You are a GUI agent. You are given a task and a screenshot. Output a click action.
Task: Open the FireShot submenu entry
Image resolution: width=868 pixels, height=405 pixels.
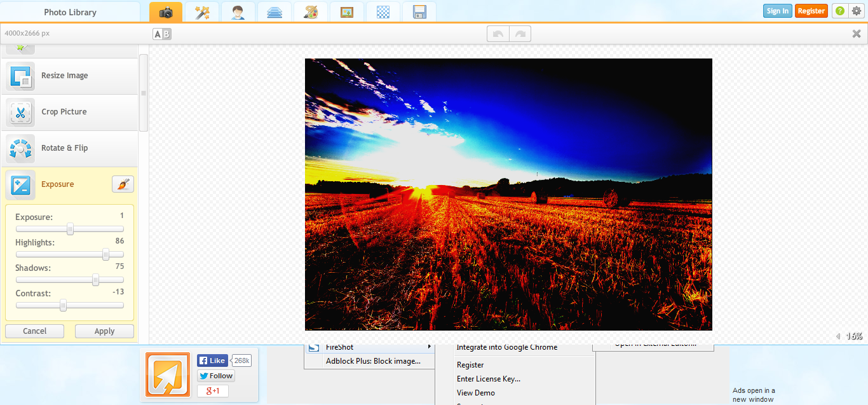tap(369, 347)
